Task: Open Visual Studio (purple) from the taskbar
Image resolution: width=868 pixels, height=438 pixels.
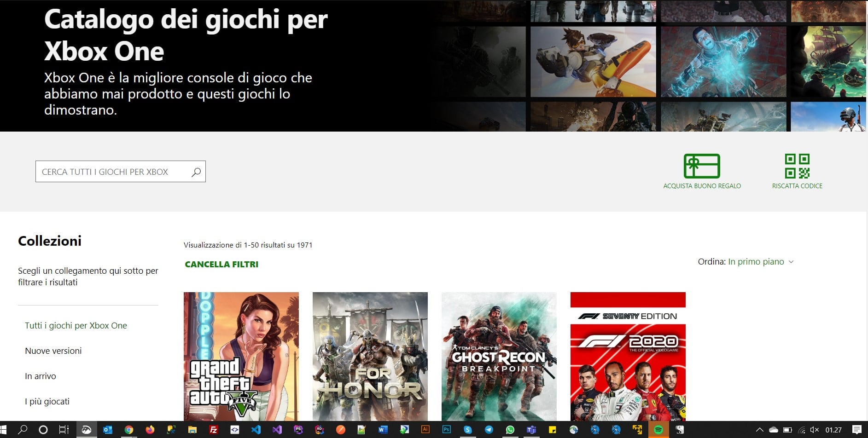Action: click(x=277, y=430)
